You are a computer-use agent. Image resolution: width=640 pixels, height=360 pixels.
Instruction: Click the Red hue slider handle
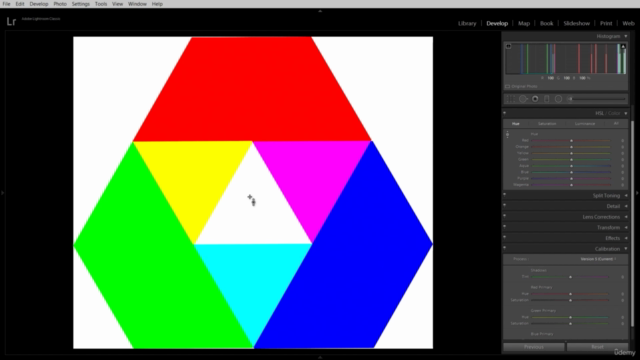click(x=571, y=140)
